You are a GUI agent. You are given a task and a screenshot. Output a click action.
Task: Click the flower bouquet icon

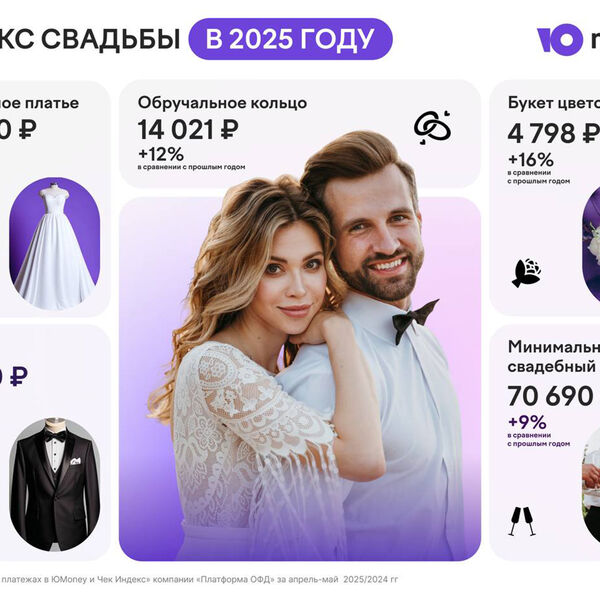tap(527, 272)
